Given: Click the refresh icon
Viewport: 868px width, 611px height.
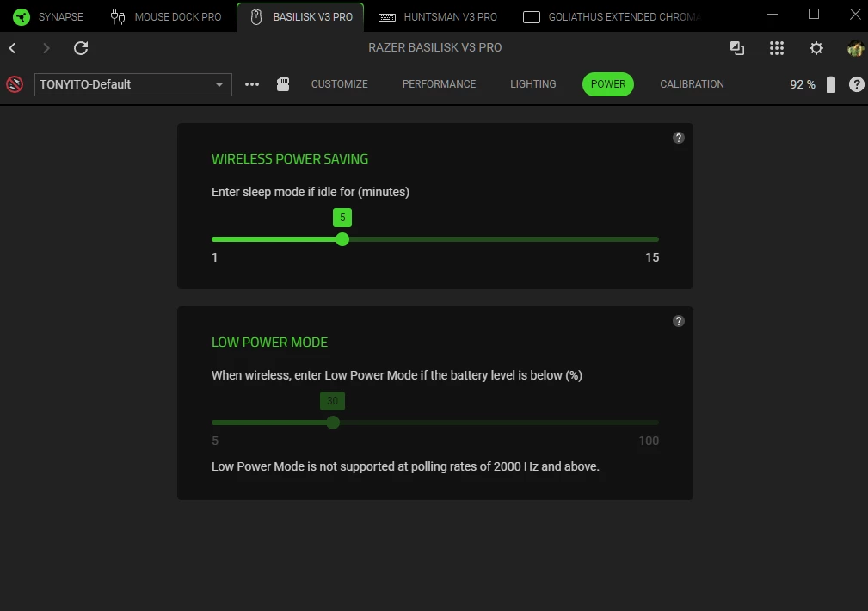Looking at the screenshot, I should pyautogui.click(x=81, y=48).
